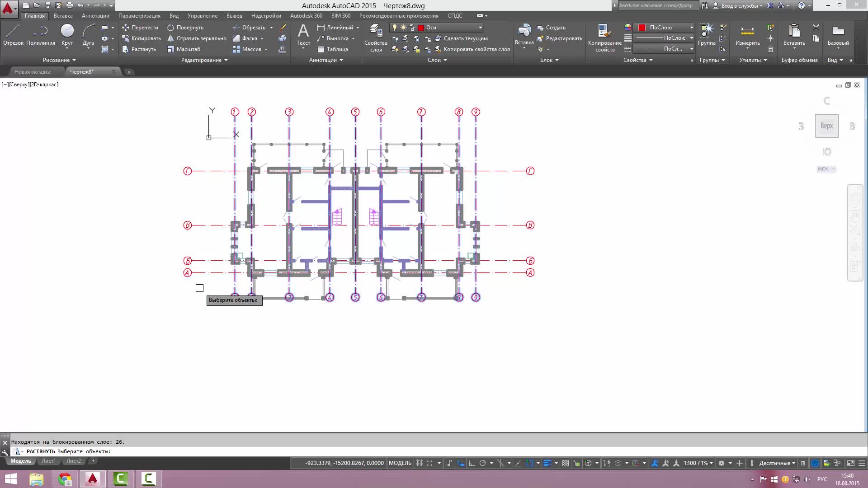The image size is (868, 488).
Task: Open the СПДС ribbon tab
Action: click(455, 16)
